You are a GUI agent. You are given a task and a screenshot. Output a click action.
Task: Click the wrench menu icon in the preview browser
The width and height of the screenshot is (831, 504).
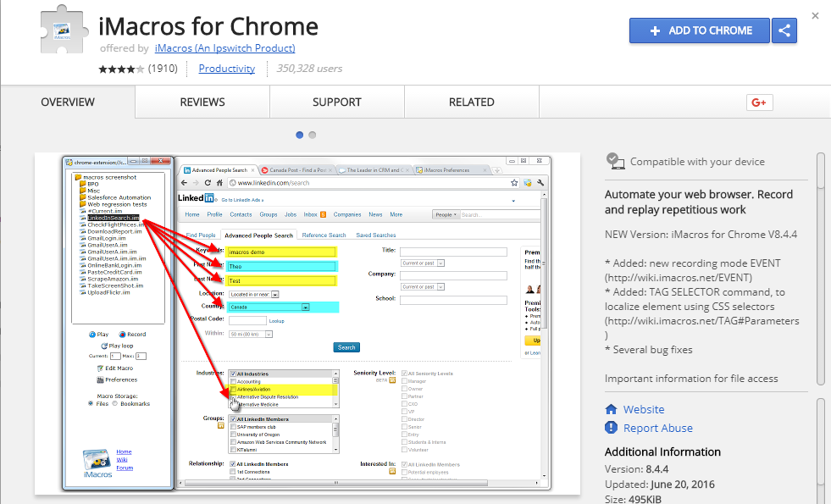[x=540, y=183]
